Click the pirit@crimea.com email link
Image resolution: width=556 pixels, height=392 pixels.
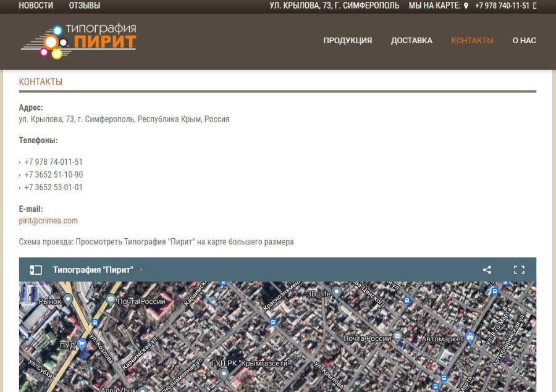pos(48,220)
